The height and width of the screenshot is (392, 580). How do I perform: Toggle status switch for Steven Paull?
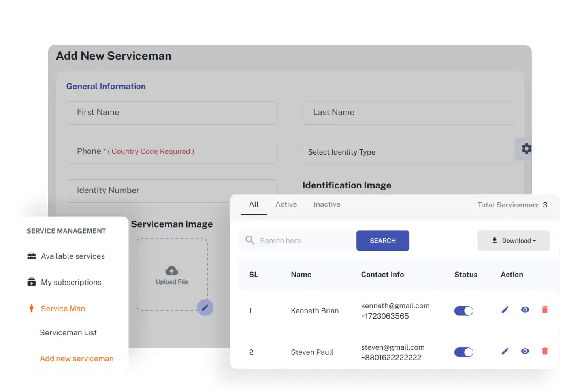463,352
